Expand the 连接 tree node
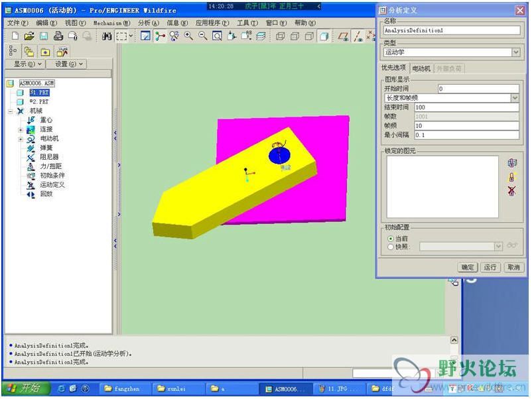 tap(21, 130)
